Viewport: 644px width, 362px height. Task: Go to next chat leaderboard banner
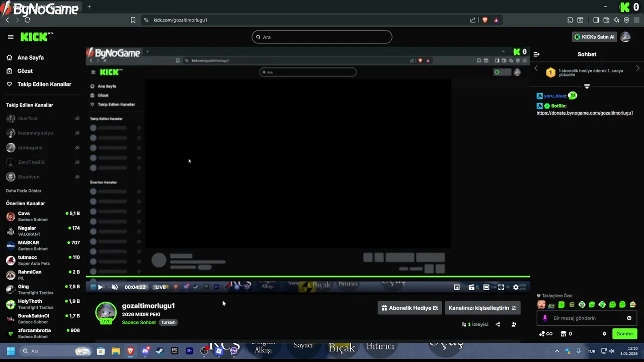pos(638,68)
